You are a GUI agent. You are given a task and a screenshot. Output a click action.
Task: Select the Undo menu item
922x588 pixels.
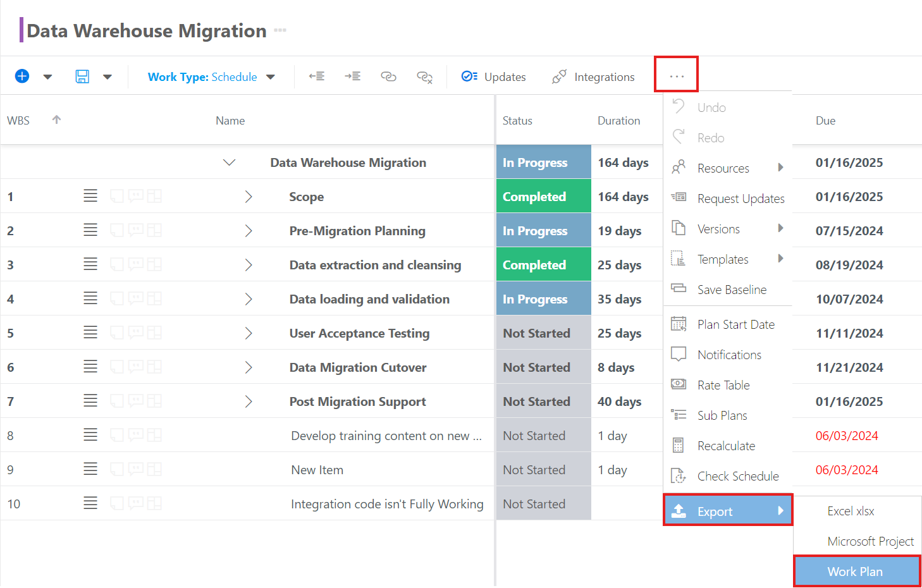(727, 107)
